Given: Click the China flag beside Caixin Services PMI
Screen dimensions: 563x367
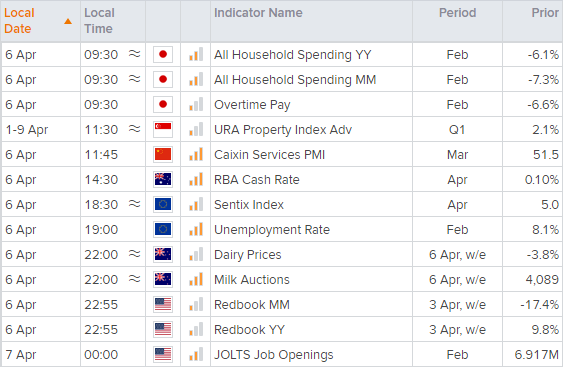Looking at the screenshot, I should point(163,154).
